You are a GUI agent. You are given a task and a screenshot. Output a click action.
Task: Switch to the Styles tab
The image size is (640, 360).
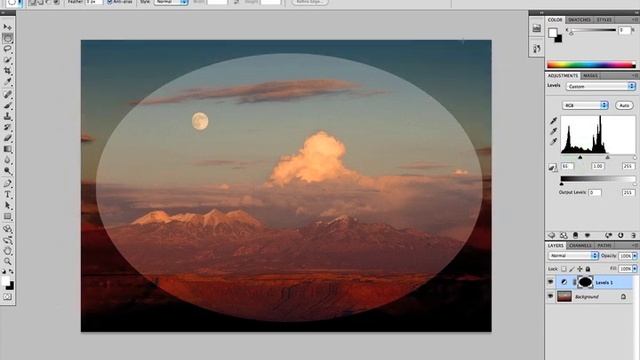click(x=604, y=20)
